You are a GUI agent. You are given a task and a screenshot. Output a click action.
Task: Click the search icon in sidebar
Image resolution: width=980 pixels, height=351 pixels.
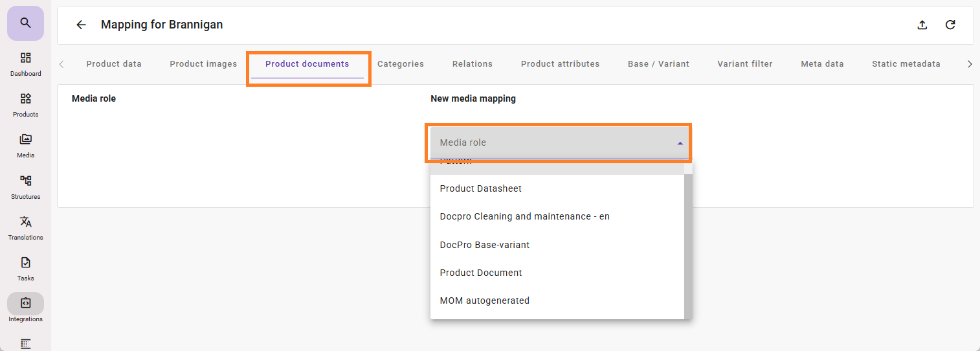click(25, 23)
